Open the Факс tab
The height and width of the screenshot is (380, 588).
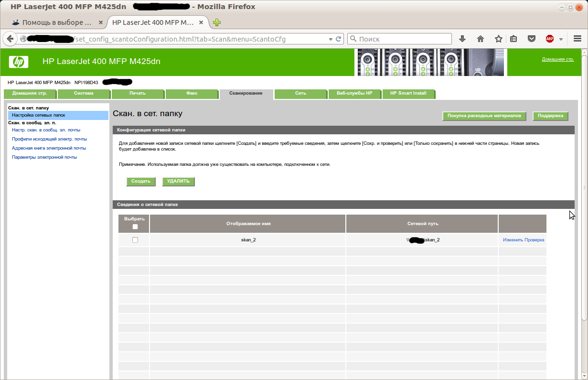pos(192,93)
